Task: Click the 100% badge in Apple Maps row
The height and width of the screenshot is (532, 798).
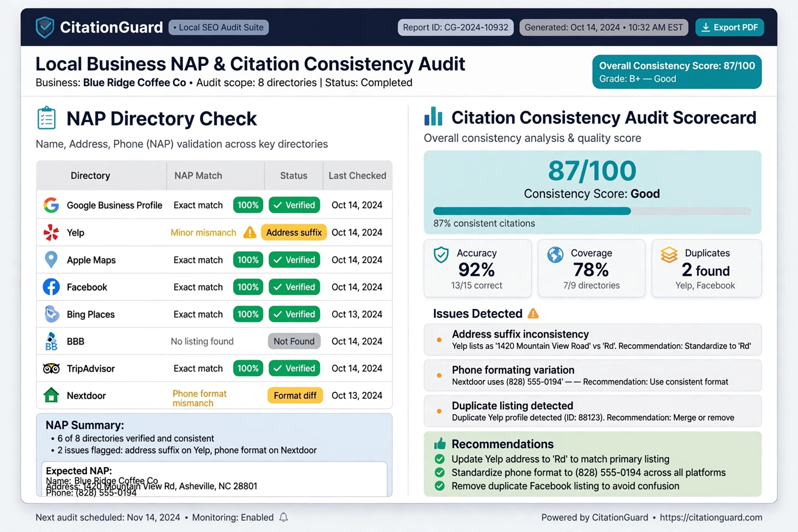Action: [248, 260]
